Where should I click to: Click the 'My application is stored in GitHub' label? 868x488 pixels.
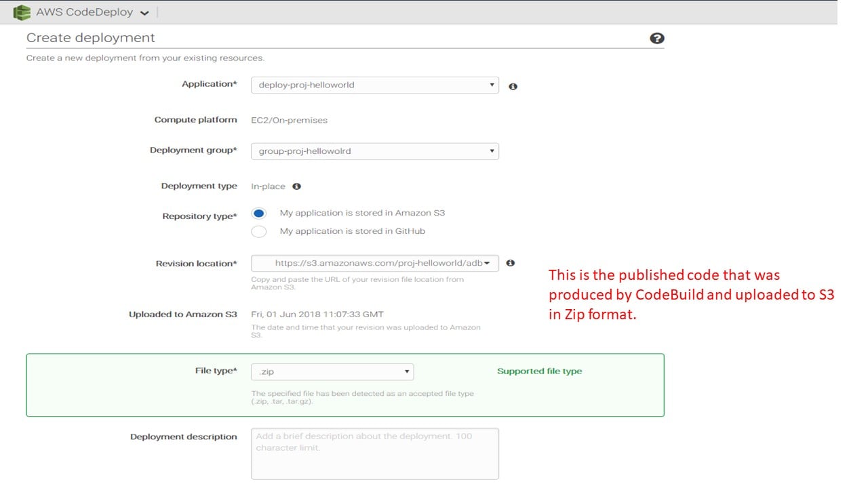[x=352, y=231]
